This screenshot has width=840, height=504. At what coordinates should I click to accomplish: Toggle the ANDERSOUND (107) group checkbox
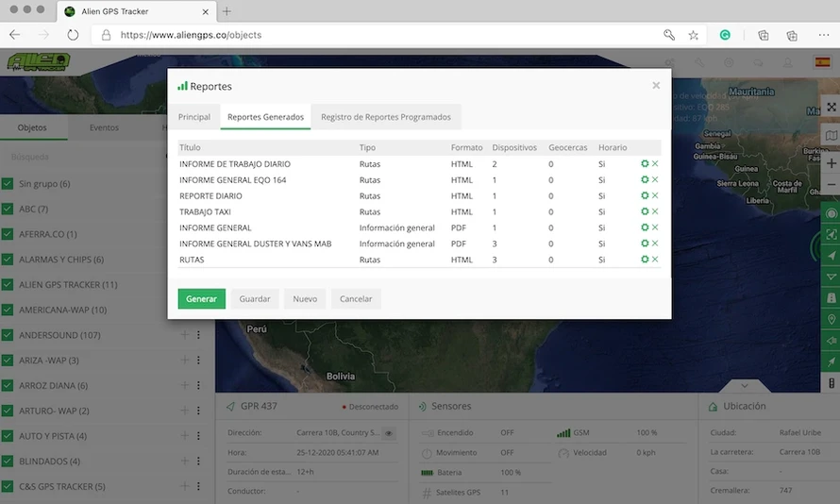coord(8,335)
